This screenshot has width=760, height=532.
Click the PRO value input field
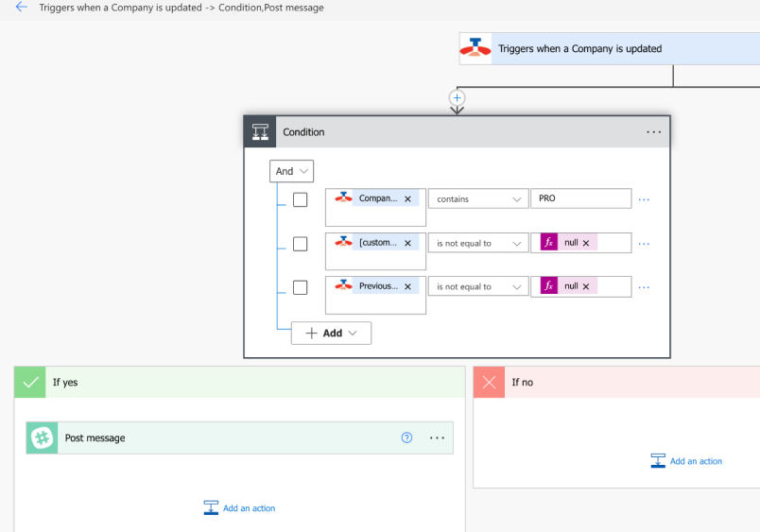pos(581,199)
